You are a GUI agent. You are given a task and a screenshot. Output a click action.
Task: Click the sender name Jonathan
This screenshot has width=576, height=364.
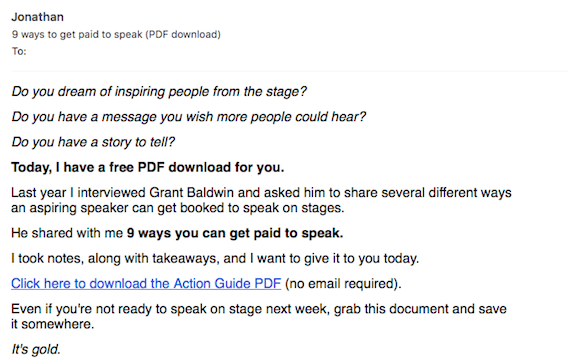pos(37,17)
